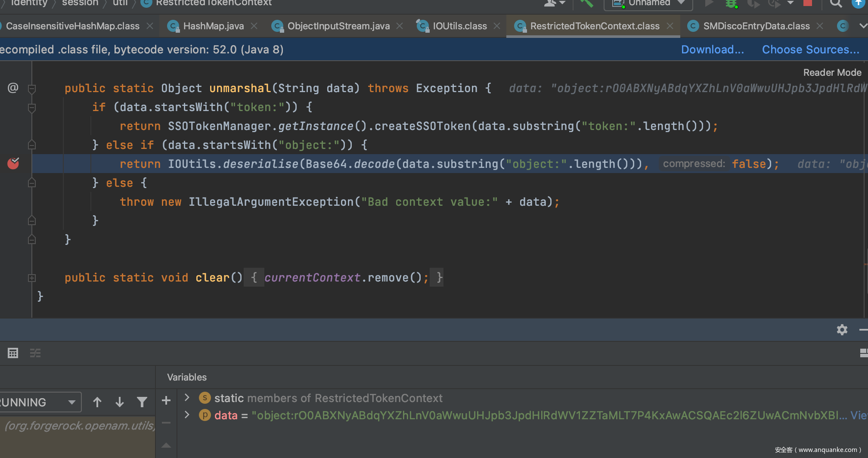Click the Download... link

(712, 50)
